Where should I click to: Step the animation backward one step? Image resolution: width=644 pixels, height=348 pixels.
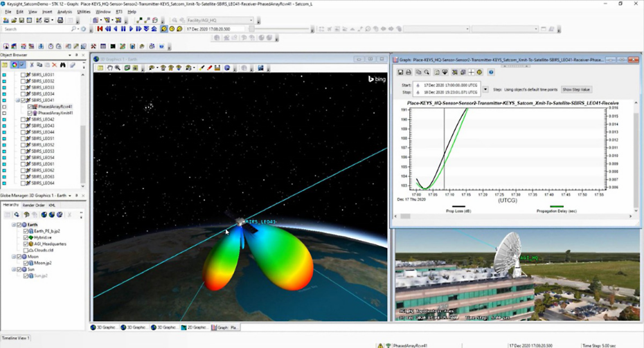[108, 29]
